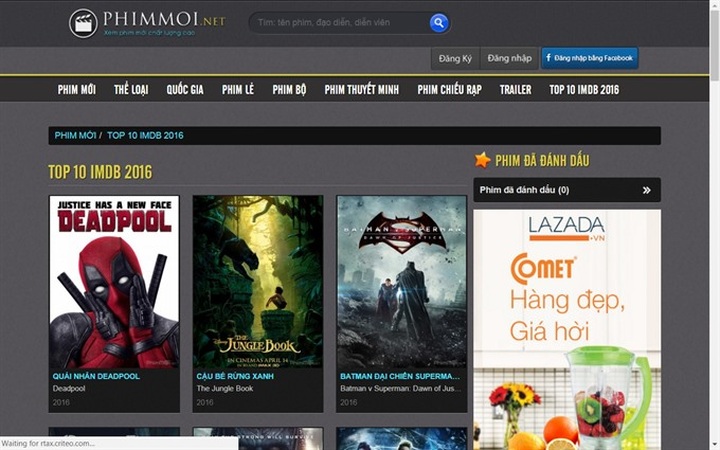Open the Thể Loại menu
The height and width of the screenshot is (450, 720).
coord(131,90)
